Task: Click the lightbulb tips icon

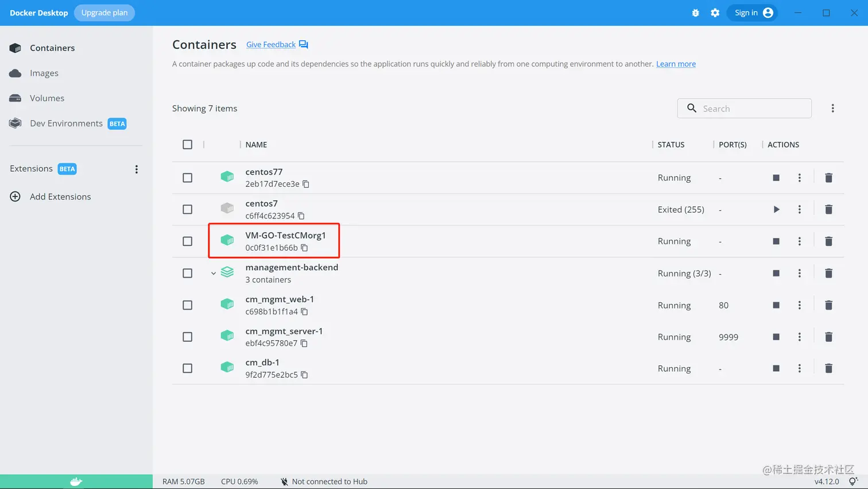Action: click(x=854, y=482)
